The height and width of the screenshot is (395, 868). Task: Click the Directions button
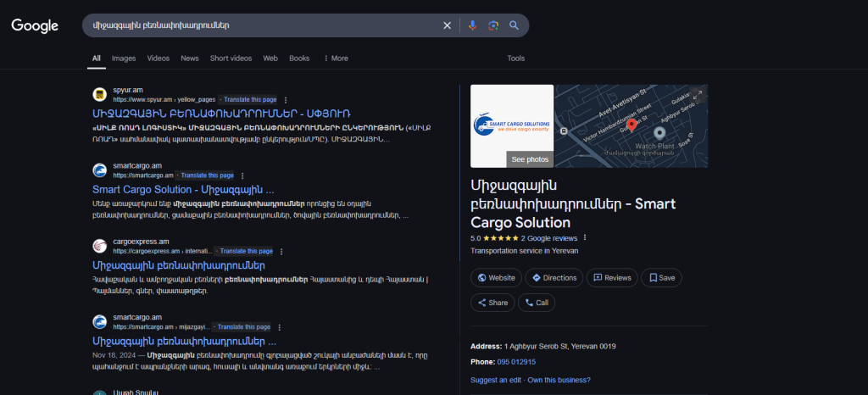pyautogui.click(x=552, y=277)
